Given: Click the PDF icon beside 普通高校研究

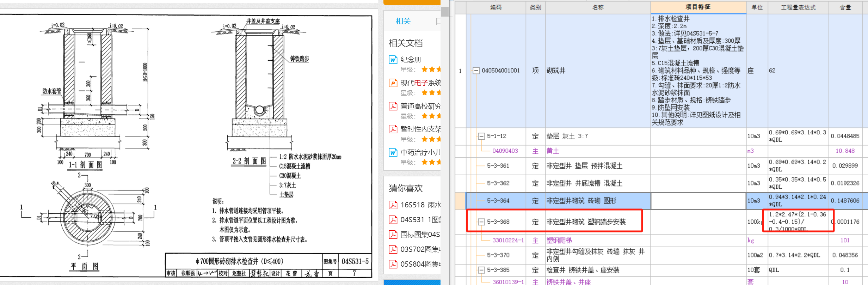Looking at the screenshot, I should pyautogui.click(x=393, y=106).
